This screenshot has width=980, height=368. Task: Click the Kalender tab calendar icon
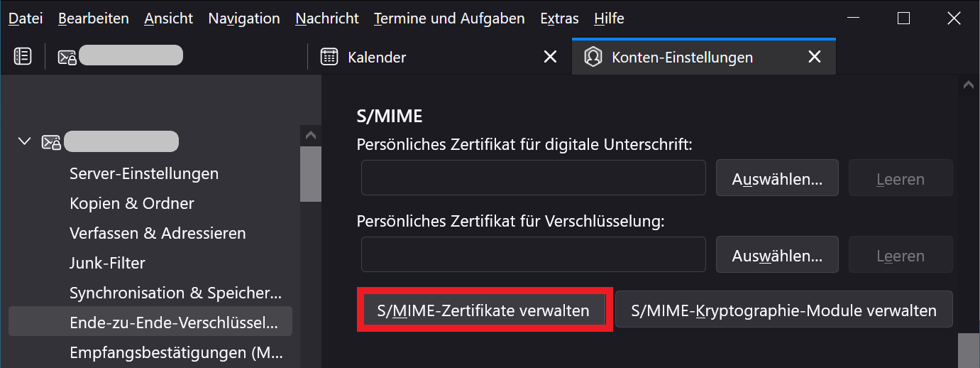(x=329, y=57)
